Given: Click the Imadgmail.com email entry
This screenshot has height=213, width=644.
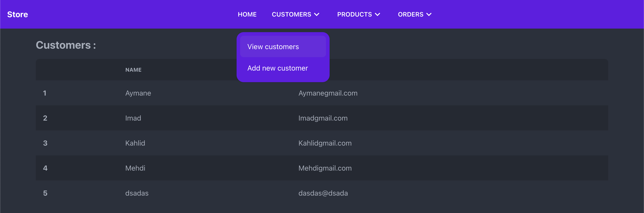Looking at the screenshot, I should tap(323, 118).
